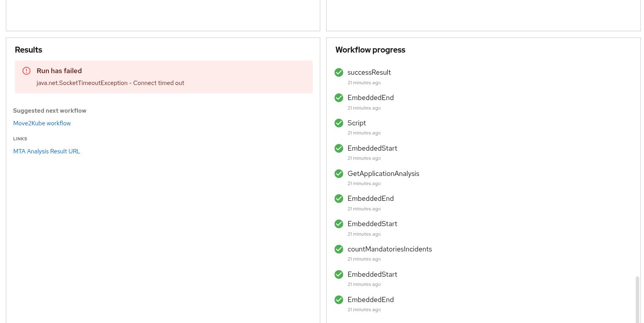Screen dimensions: 644x323
Task: Click the green check icon beside GetApplicationAnalysis
Action: [339, 174]
